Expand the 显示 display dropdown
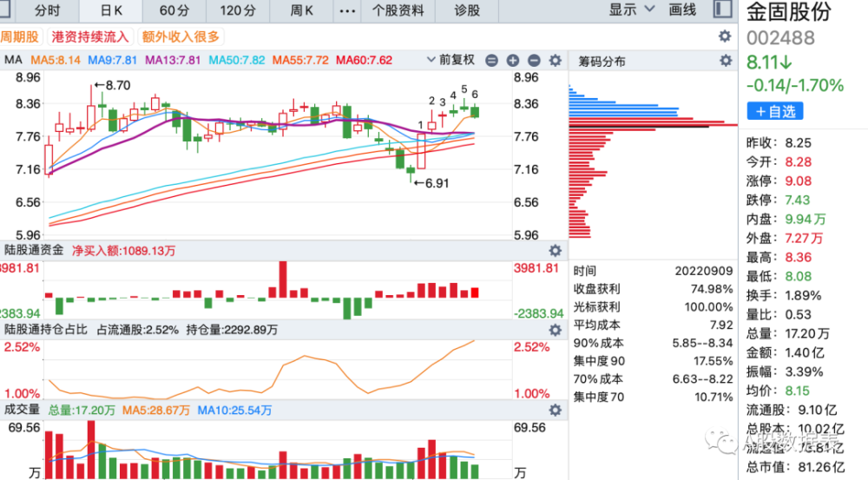Image resolution: width=868 pixels, height=480 pixels. click(632, 10)
